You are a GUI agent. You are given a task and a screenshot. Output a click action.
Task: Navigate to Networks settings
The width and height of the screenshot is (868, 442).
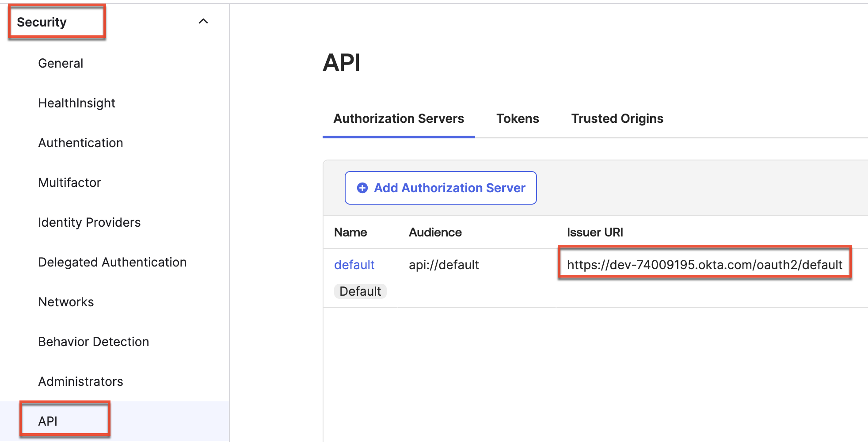click(x=66, y=301)
